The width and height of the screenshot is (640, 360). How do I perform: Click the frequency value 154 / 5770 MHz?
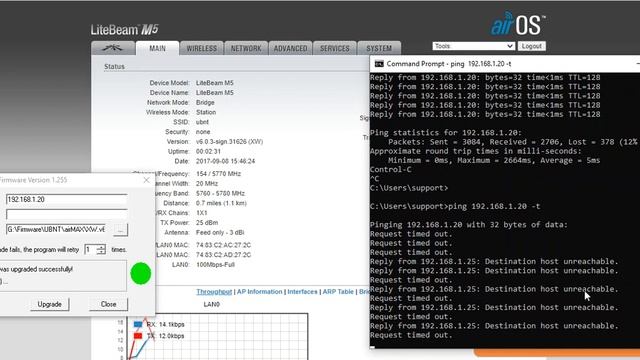pyautogui.click(x=218, y=174)
